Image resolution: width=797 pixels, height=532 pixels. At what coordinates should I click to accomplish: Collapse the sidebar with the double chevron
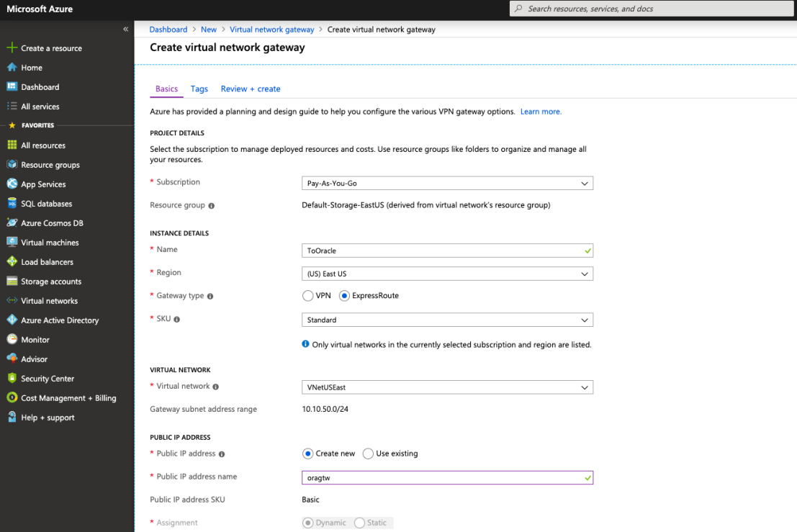125,29
